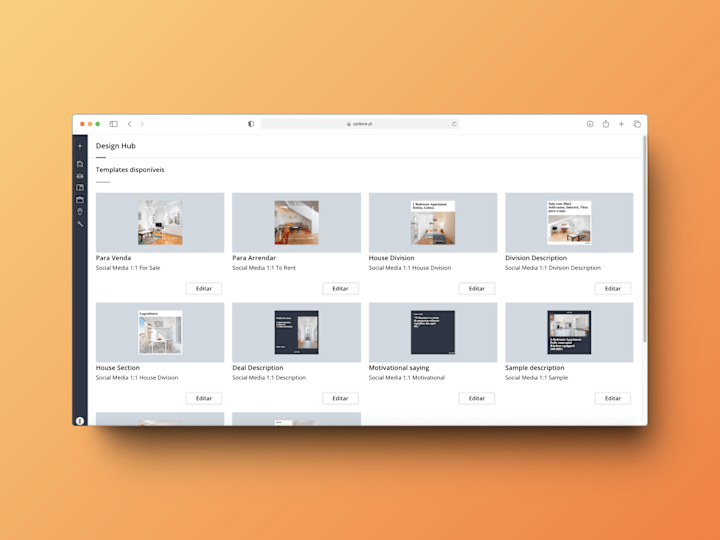Open the briefcase icon in sidebar
The image size is (720, 540).
pos(80,200)
